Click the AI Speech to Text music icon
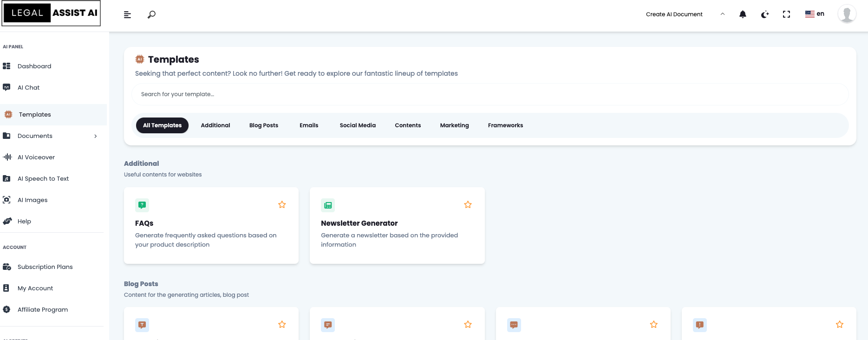 [7, 178]
